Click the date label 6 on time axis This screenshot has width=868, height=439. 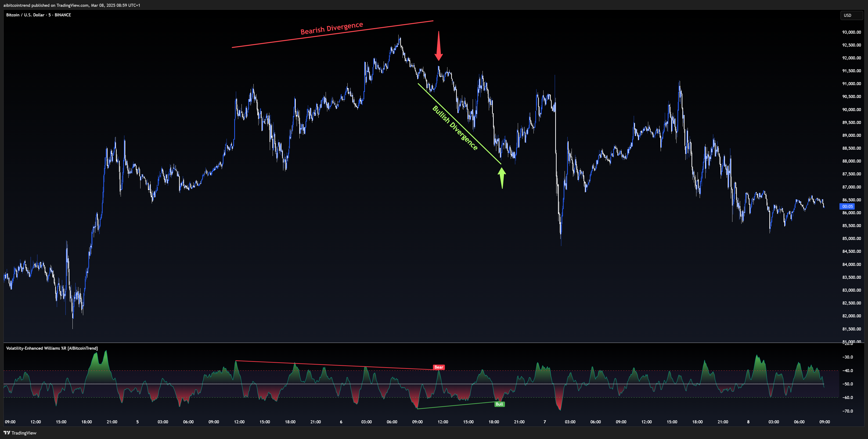pyautogui.click(x=341, y=422)
